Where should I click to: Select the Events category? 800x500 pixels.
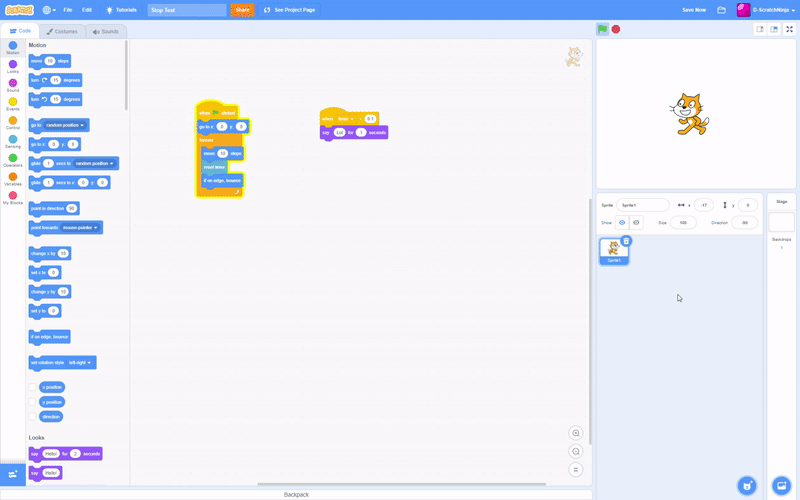pyautogui.click(x=13, y=104)
